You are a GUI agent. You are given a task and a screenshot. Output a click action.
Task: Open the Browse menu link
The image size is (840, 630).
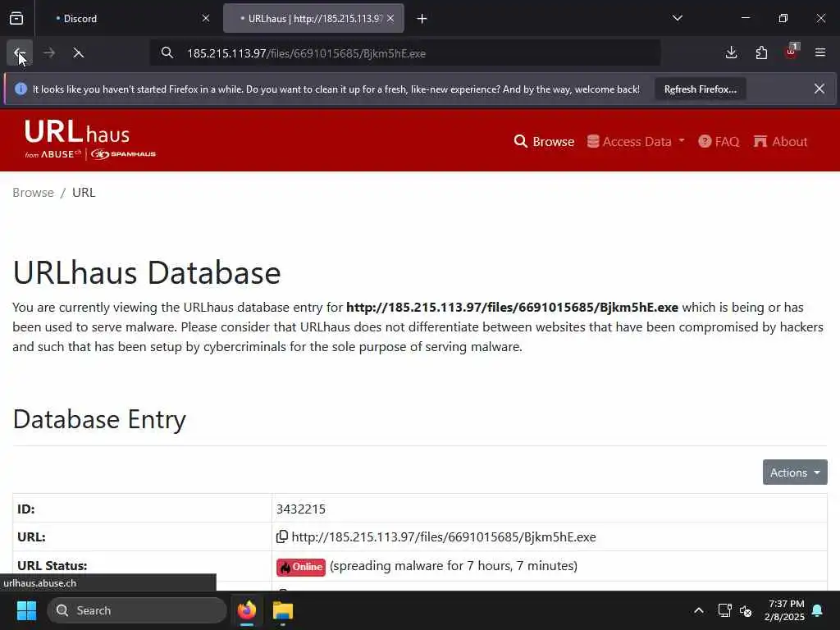(545, 141)
